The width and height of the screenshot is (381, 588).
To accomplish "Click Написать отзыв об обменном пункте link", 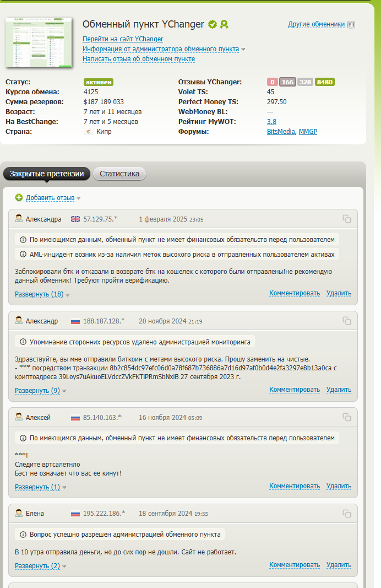I will [139, 59].
